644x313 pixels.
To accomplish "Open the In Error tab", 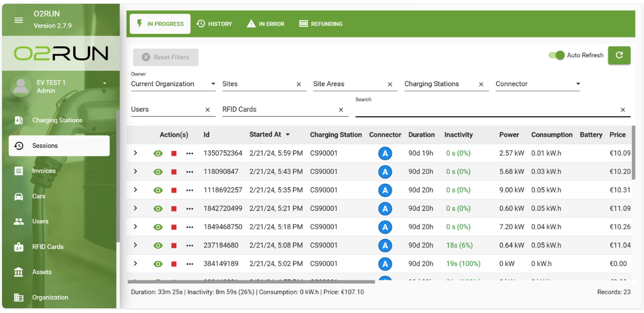I will coord(266,24).
